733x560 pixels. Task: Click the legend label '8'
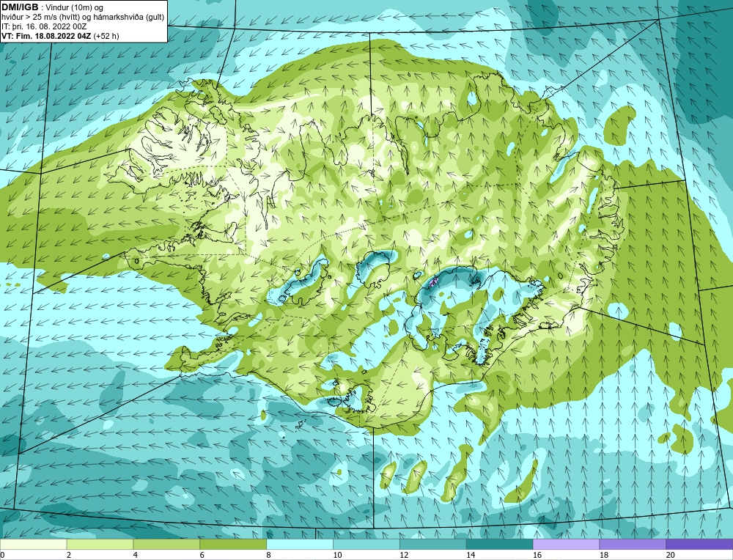tap(269, 555)
